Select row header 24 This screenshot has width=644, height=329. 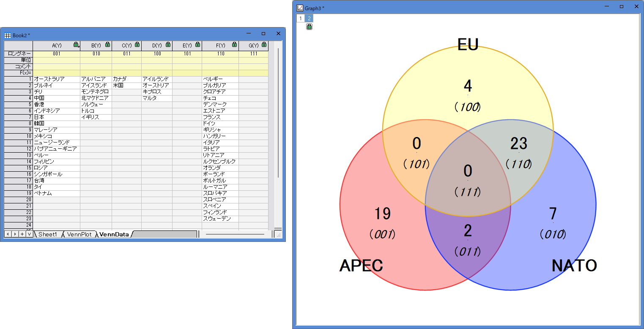[19, 225]
